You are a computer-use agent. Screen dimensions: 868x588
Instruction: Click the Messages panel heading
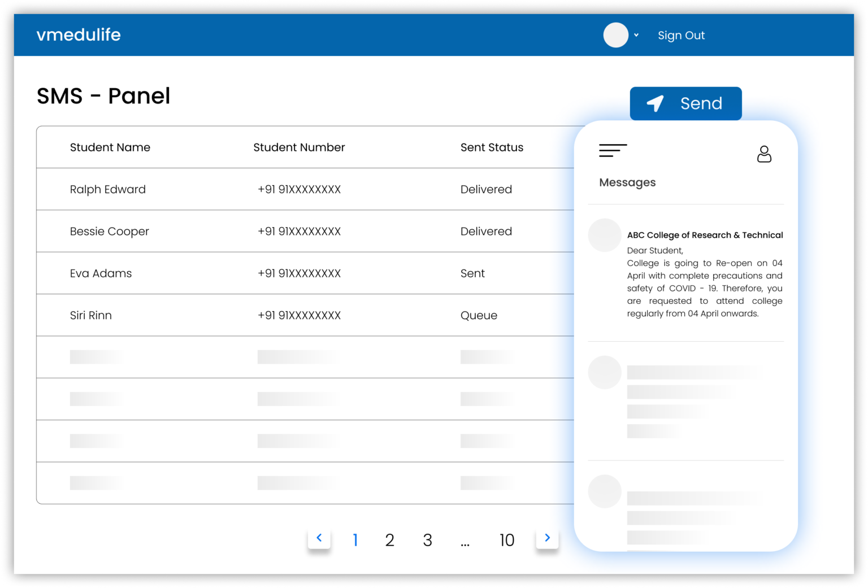(627, 182)
